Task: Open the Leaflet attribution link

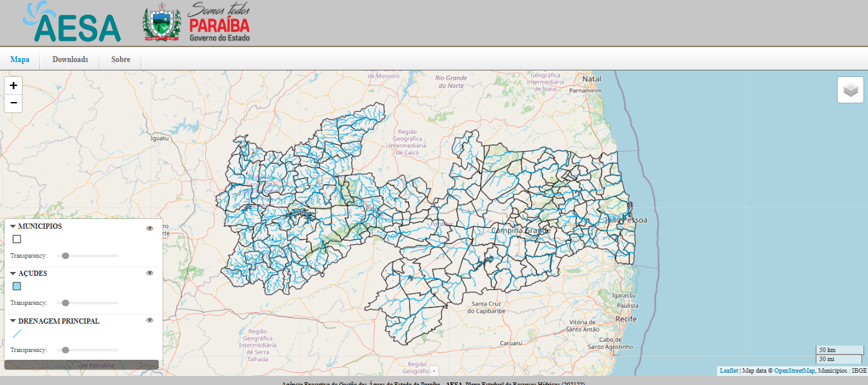Action: click(x=729, y=371)
